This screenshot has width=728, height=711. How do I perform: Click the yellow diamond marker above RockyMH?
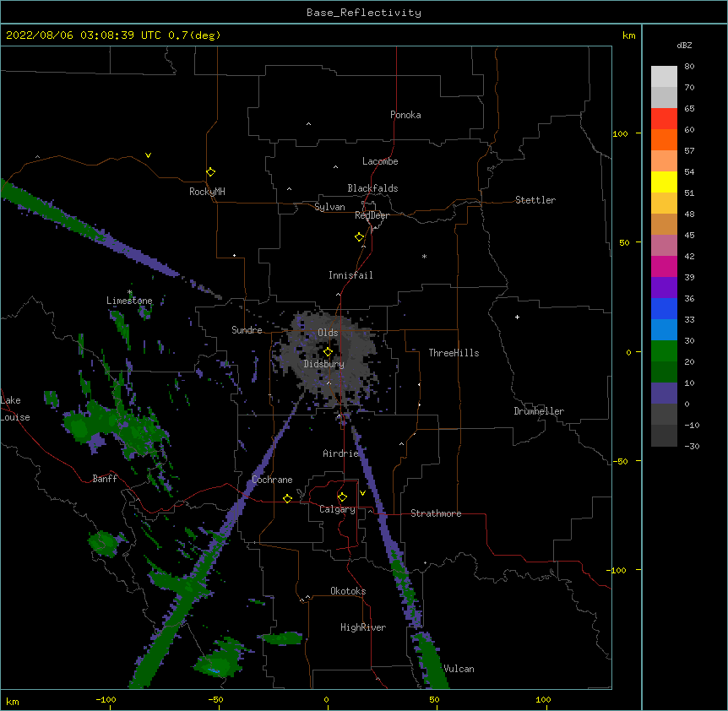[x=210, y=172]
